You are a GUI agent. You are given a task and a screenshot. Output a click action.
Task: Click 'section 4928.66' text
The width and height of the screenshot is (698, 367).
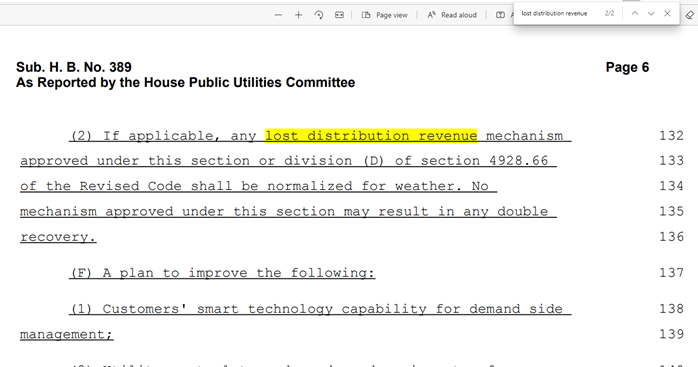point(484,161)
